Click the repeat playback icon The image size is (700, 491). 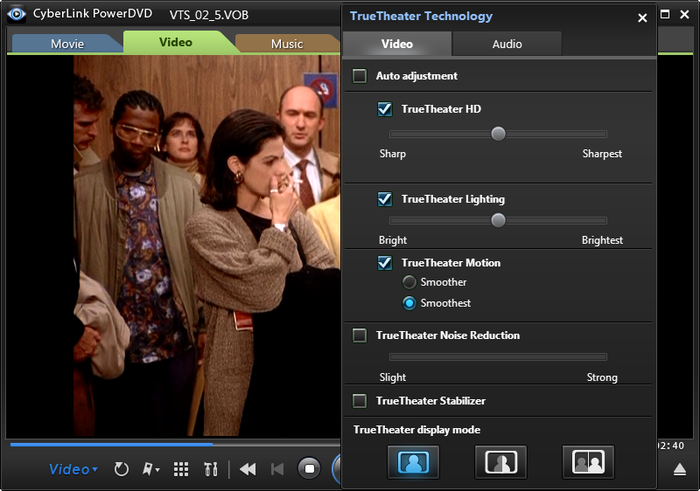[x=121, y=469]
